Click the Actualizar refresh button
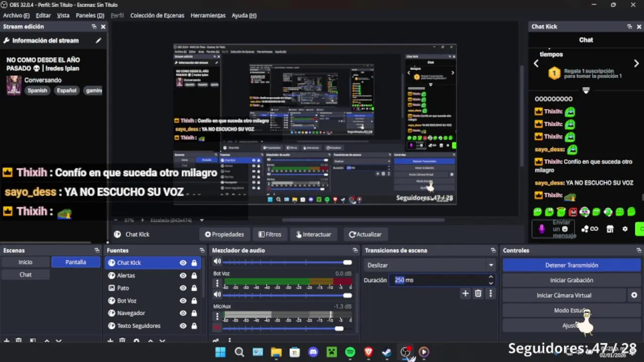The width and height of the screenshot is (644, 362). pyautogui.click(x=365, y=234)
